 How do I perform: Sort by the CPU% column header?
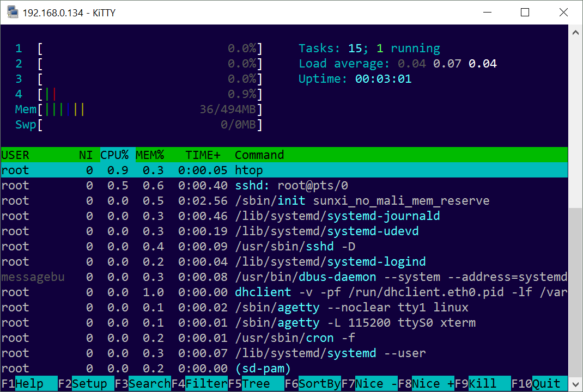coord(114,155)
